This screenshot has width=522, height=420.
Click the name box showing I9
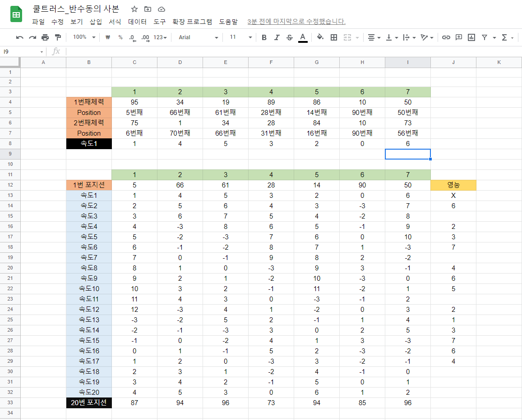click(23, 51)
